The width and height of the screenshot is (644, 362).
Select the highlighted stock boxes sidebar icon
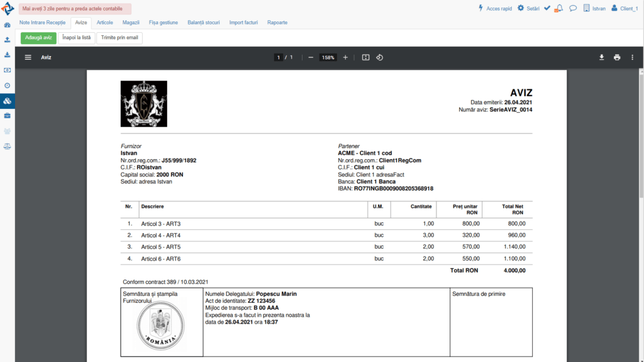pyautogui.click(x=8, y=101)
